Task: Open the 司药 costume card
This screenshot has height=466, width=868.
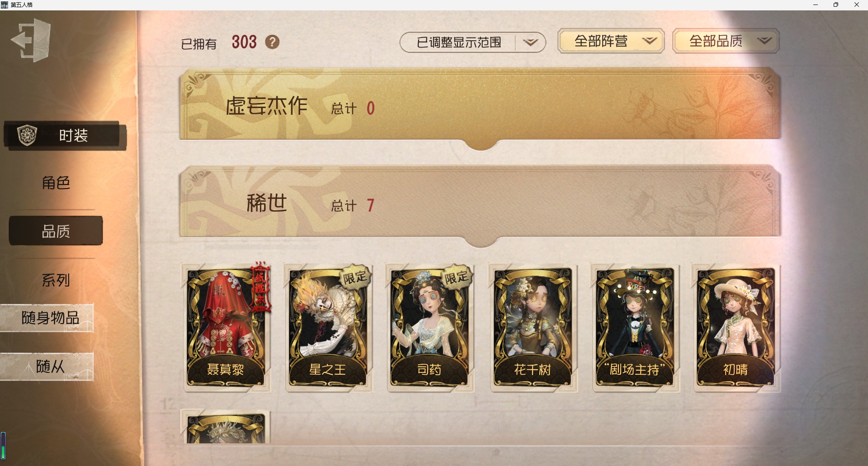Action: (430, 327)
